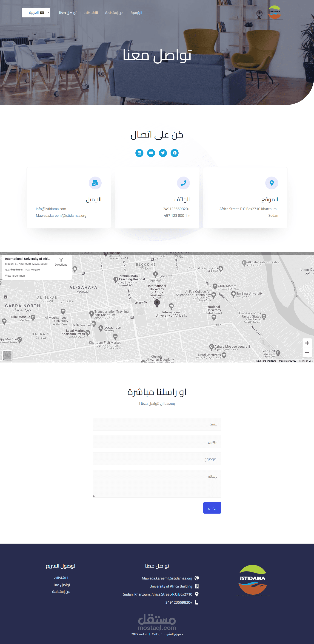Click the Directions arrow icon on the map

(x=61, y=260)
